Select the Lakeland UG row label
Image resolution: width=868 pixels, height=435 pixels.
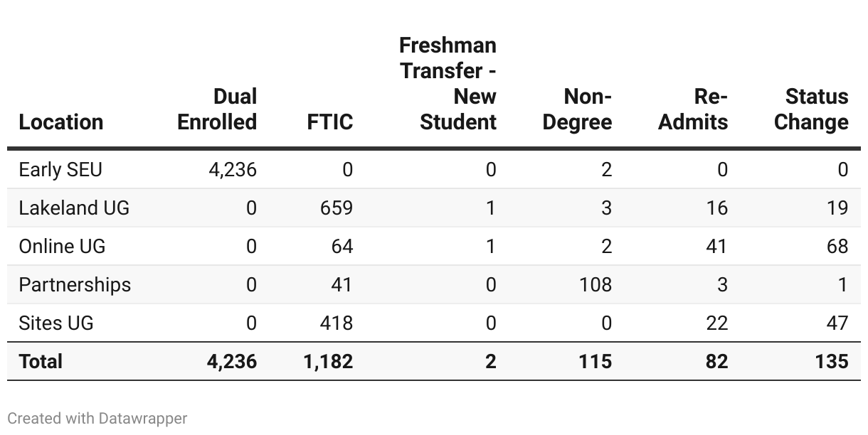[x=74, y=208]
